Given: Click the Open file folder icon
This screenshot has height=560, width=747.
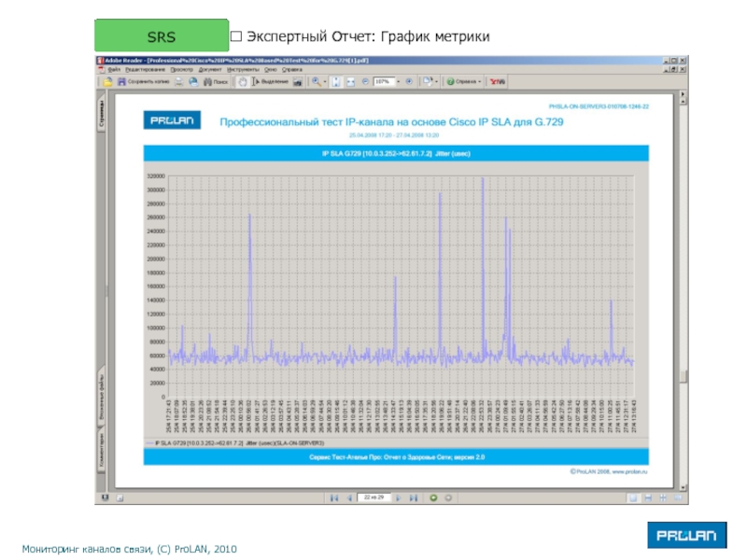Looking at the screenshot, I should pyautogui.click(x=107, y=82).
